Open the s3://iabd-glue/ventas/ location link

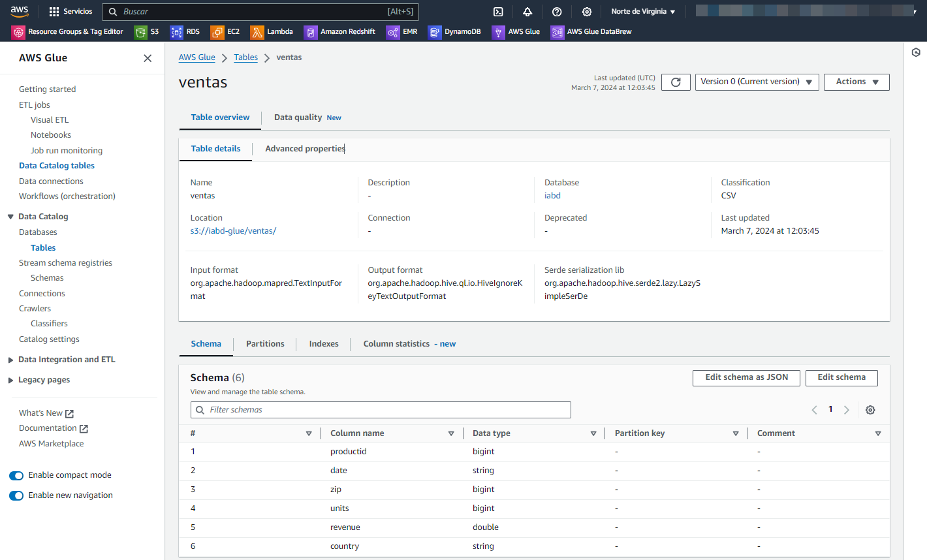[233, 231]
